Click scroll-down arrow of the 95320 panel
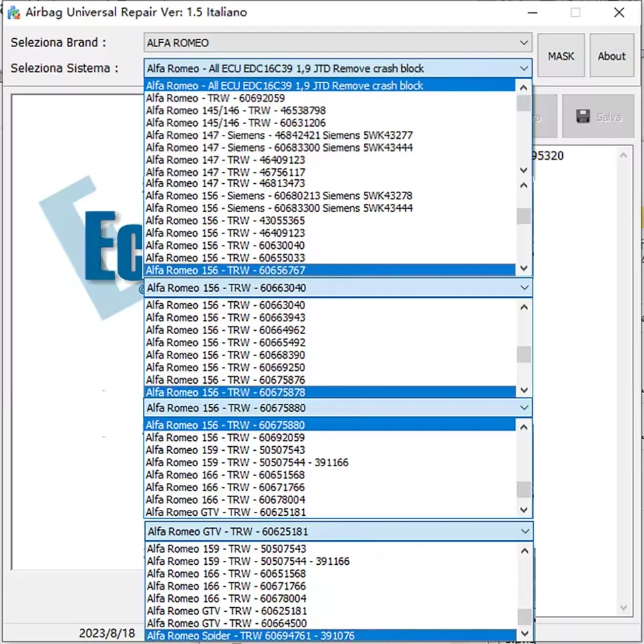 coord(623,608)
